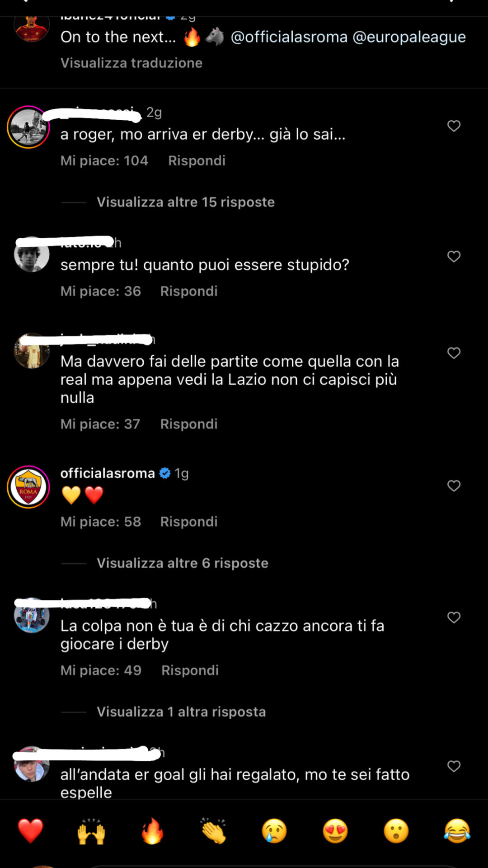Expand 'Visualizza altre 15 risposte'
The image size is (488, 868).
185,202
